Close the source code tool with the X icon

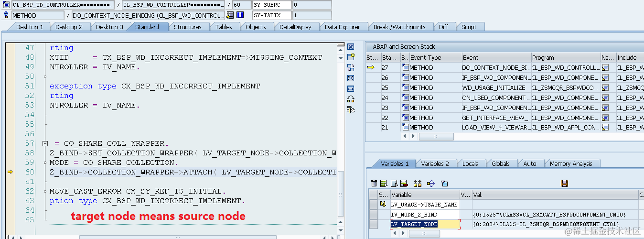(x=351, y=47)
